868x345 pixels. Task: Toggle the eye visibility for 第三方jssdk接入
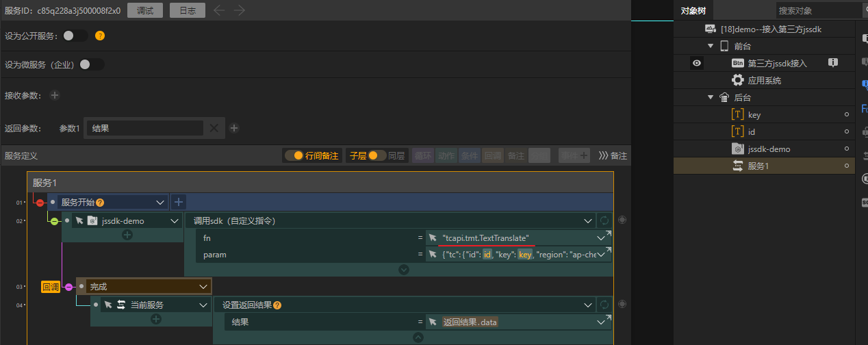coord(697,63)
